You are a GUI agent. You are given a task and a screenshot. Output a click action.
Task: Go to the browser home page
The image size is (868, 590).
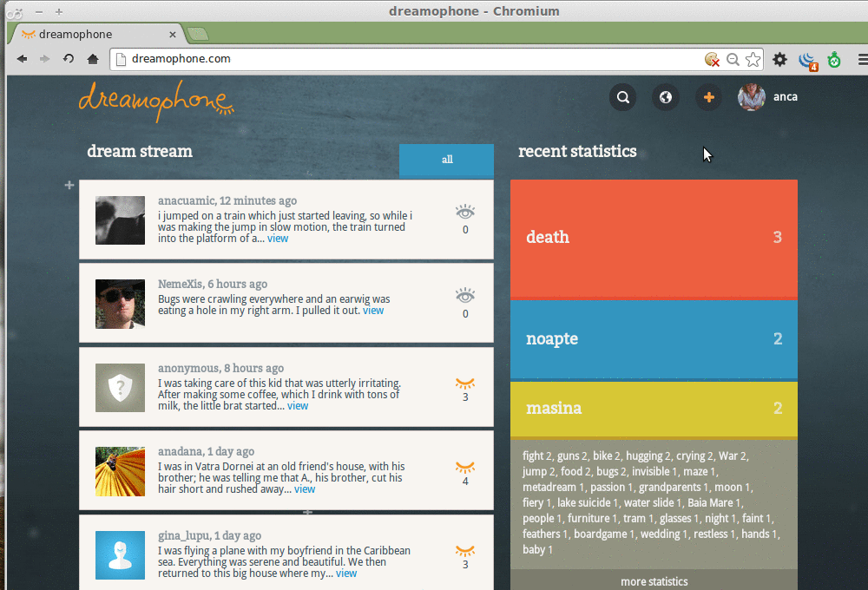[93, 59]
